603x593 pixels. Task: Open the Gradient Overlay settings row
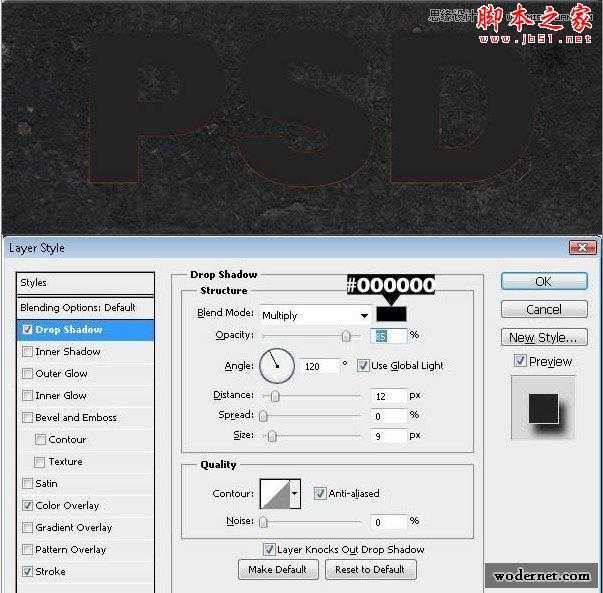(85, 528)
